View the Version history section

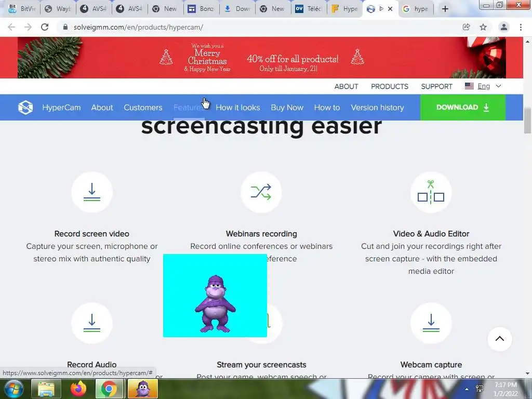[377, 108]
